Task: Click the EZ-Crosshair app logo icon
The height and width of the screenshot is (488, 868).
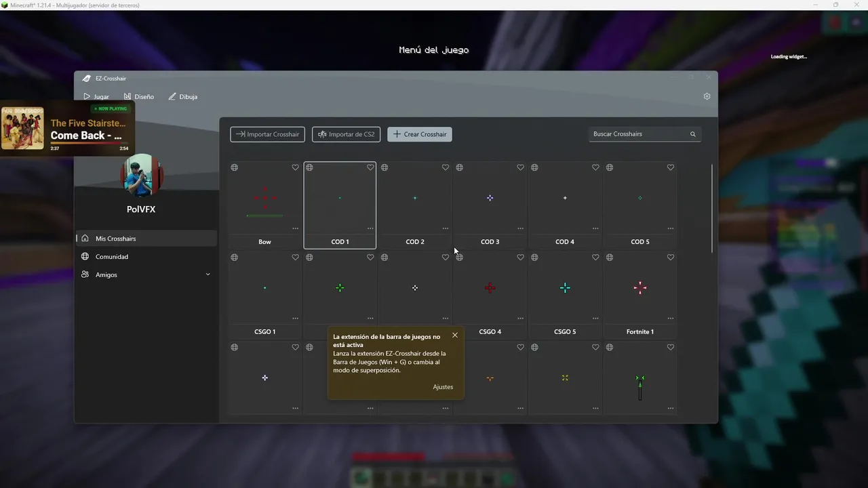Action: [86, 79]
